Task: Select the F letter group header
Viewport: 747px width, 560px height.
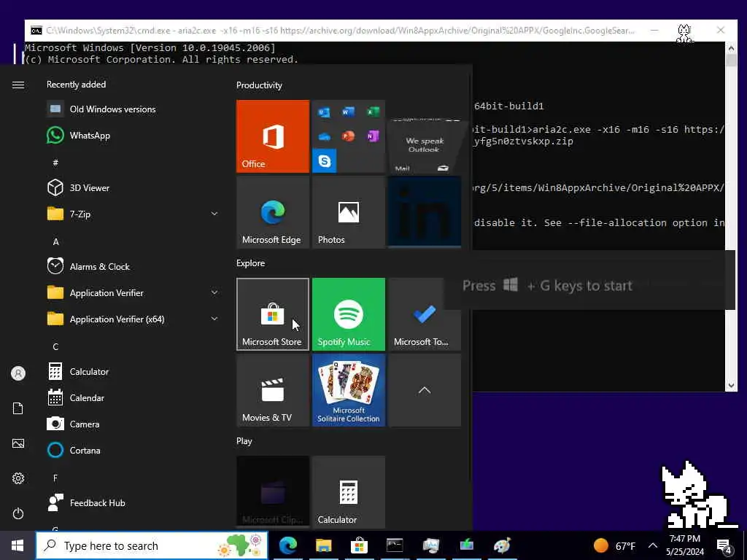Action: click(x=55, y=478)
